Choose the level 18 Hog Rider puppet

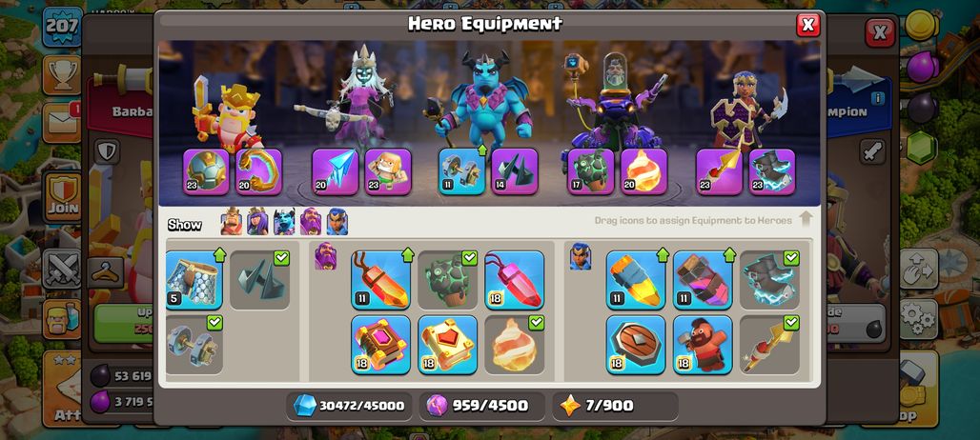703,345
